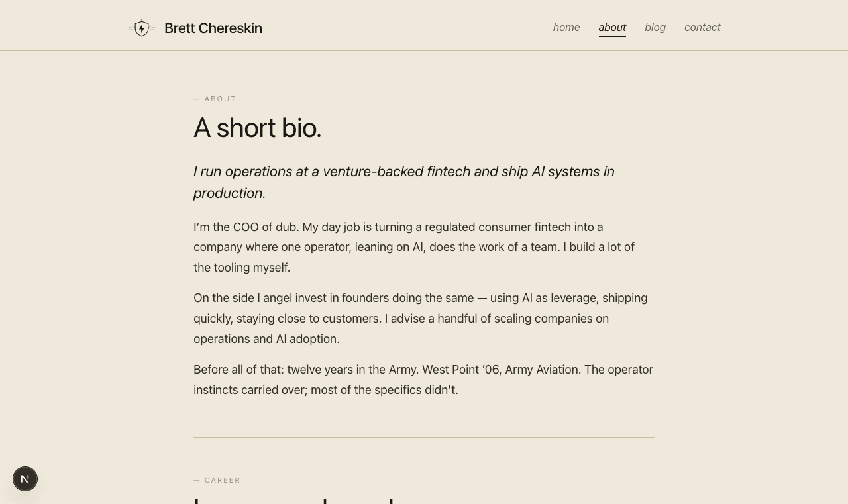Click the paragraph about twelve years in Army
Screen dimensions: 848x504
tap(423, 379)
